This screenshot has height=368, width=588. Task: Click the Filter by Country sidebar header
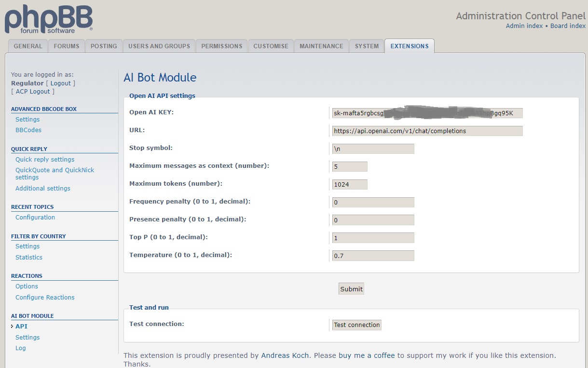39,236
